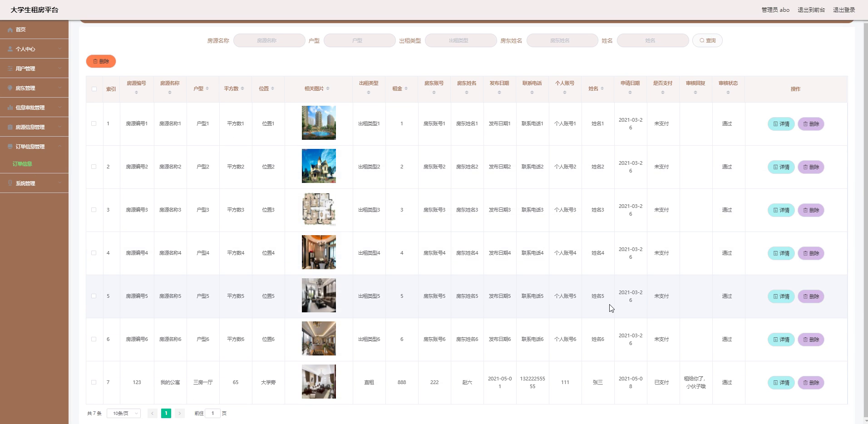Click the 房源名称 search field
868x424 pixels.
[x=269, y=40]
